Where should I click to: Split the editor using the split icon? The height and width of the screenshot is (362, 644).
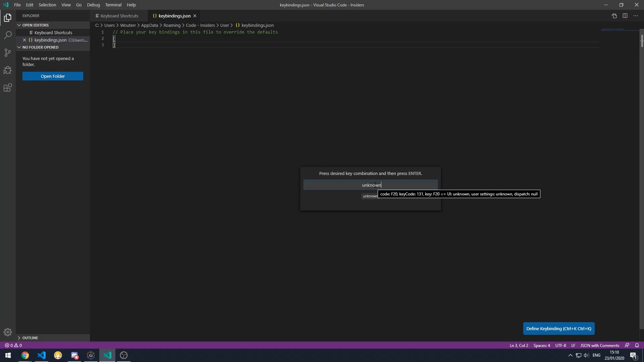click(x=625, y=16)
